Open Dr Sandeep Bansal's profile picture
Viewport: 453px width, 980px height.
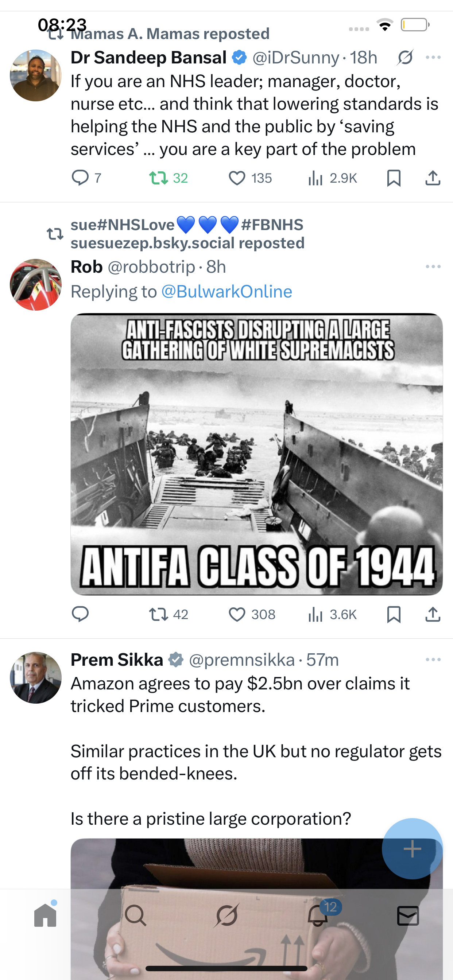(36, 75)
